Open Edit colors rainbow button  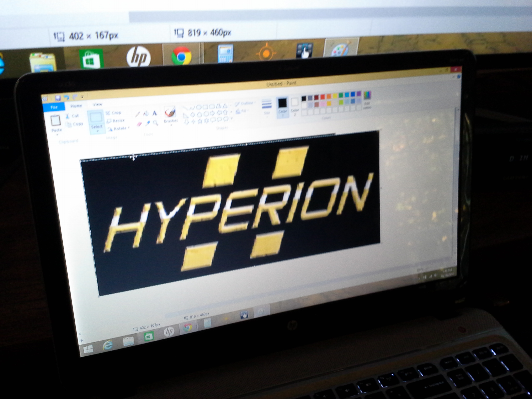click(x=367, y=100)
